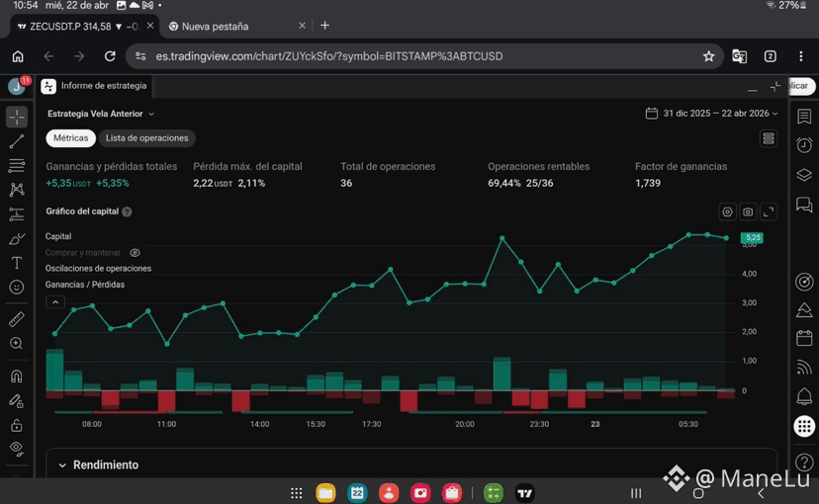Open the date range selector dropdown
Viewport: 819px width, 504px height.
coord(712,114)
